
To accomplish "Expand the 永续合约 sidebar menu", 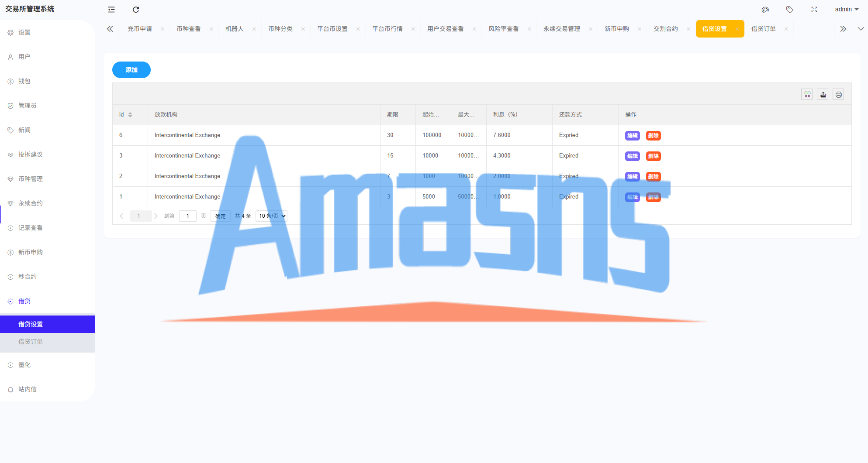I will coord(31,203).
